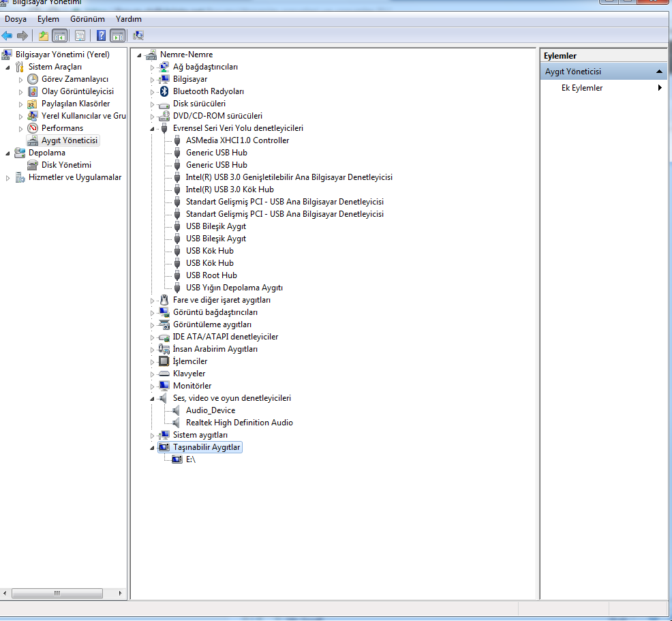Select the Realtek High Definition Audio device
Screen dimensions: 672x621
(x=239, y=423)
